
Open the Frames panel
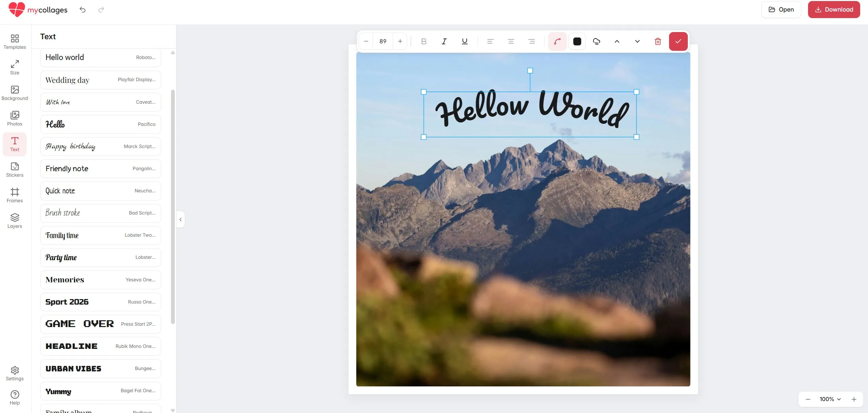point(15,195)
